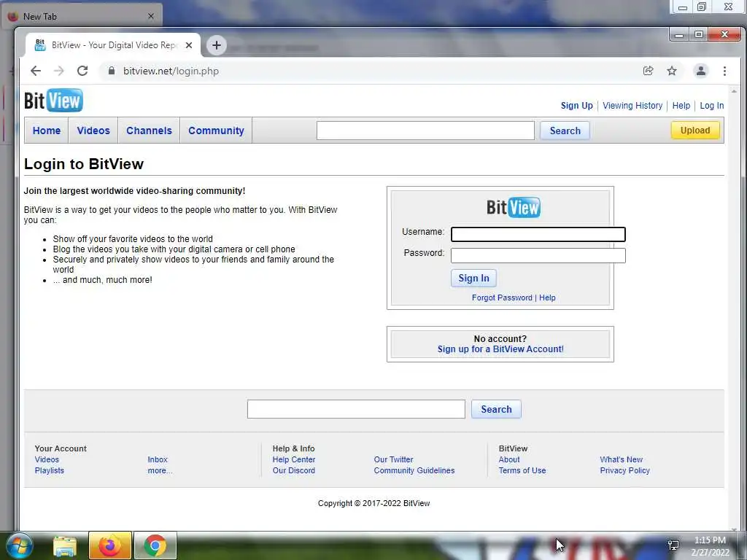Click the top Search button
The width and height of the screenshot is (747, 560).
[x=565, y=131]
